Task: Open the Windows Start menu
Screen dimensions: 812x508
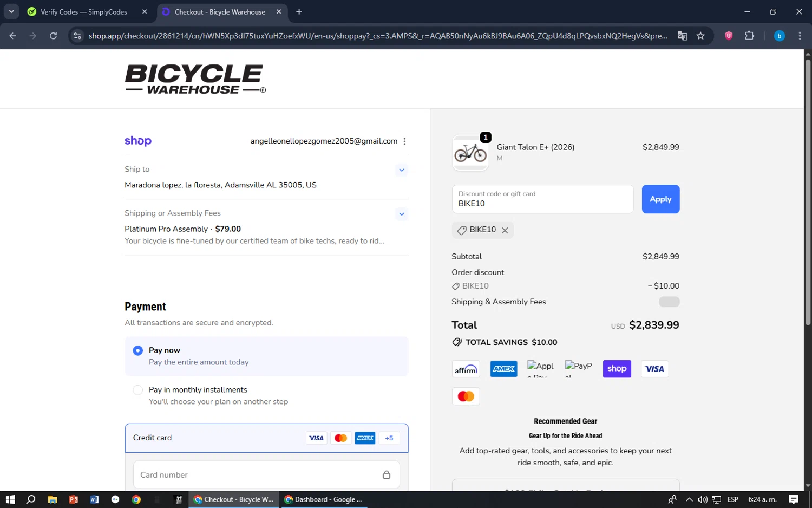Action: pyautogui.click(x=10, y=499)
